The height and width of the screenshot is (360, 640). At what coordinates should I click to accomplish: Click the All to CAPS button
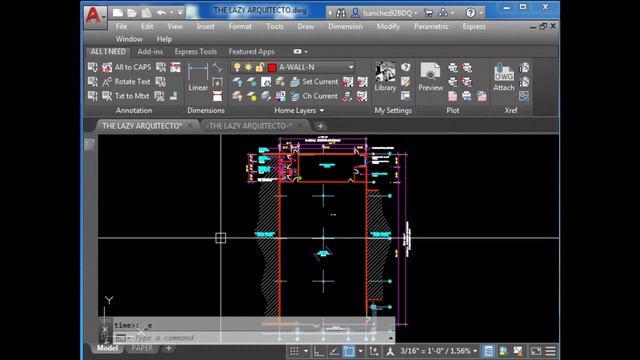pyautogui.click(x=127, y=67)
